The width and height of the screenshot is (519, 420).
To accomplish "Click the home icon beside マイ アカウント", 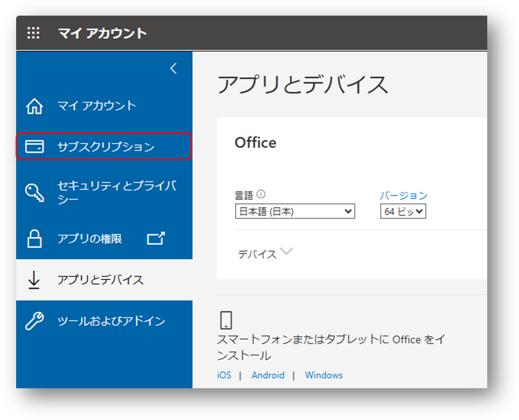I will 34,105.
